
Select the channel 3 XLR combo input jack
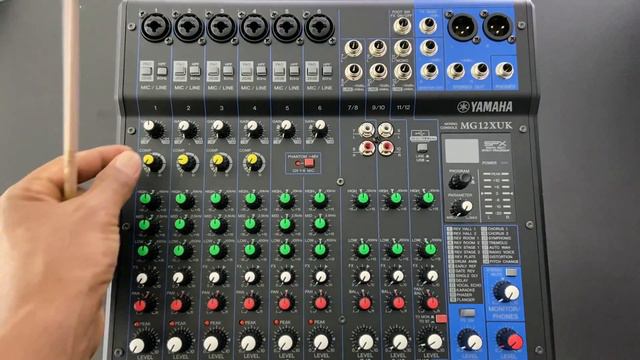(221, 27)
